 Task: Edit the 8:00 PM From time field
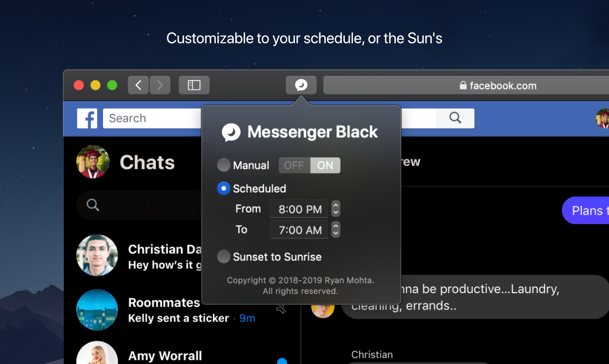pyautogui.click(x=298, y=208)
